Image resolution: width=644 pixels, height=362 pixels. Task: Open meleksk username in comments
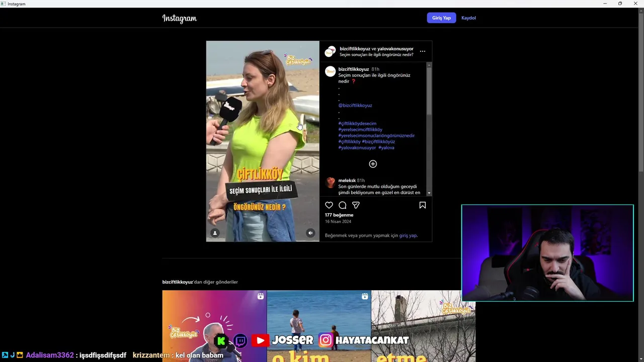347,180
